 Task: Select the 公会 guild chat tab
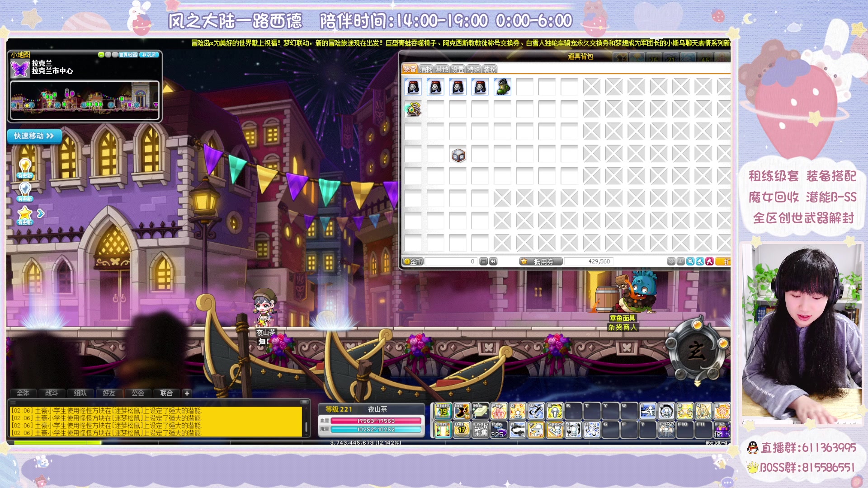[x=137, y=393]
